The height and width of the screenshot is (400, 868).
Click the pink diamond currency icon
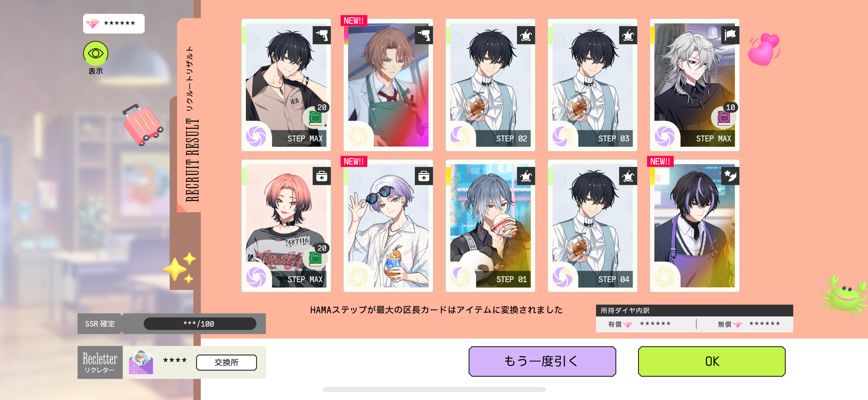(92, 23)
